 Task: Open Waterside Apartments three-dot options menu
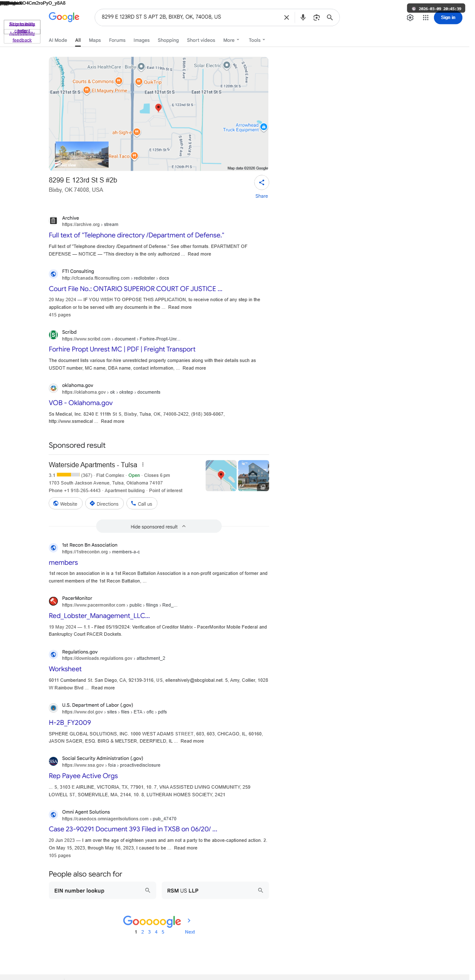(143, 464)
